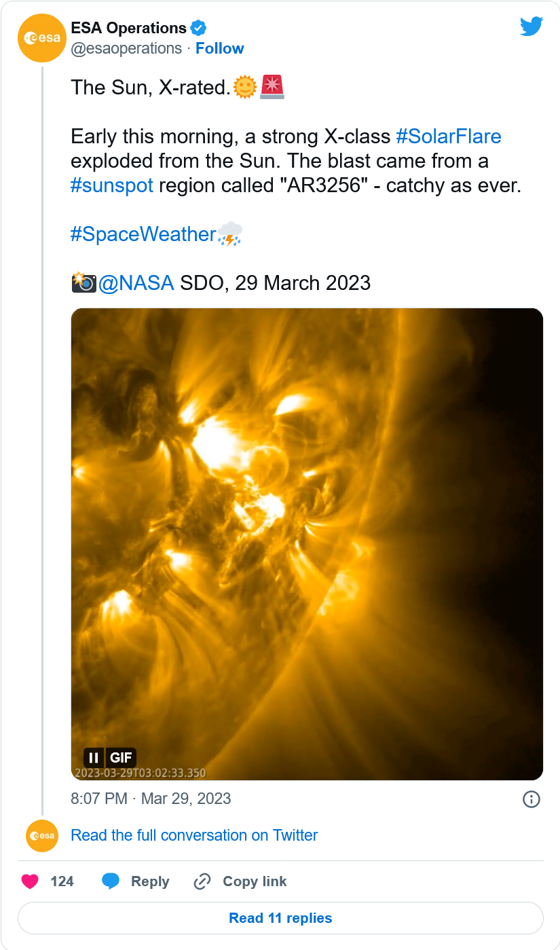Click the blue verified badge icon

point(198,29)
